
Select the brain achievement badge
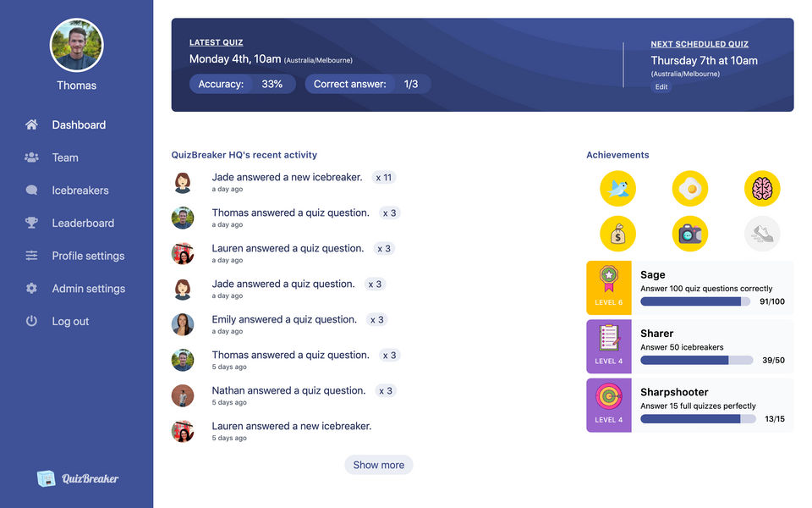click(762, 189)
